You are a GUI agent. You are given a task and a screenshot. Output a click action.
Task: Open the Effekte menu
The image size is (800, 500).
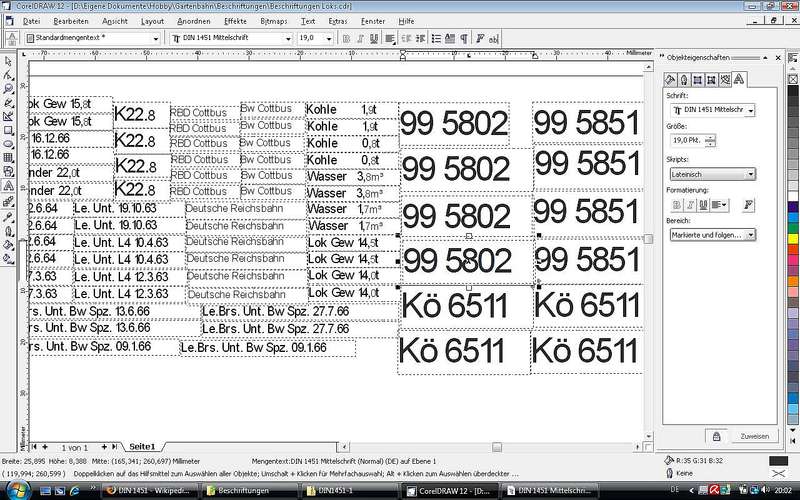point(235,21)
